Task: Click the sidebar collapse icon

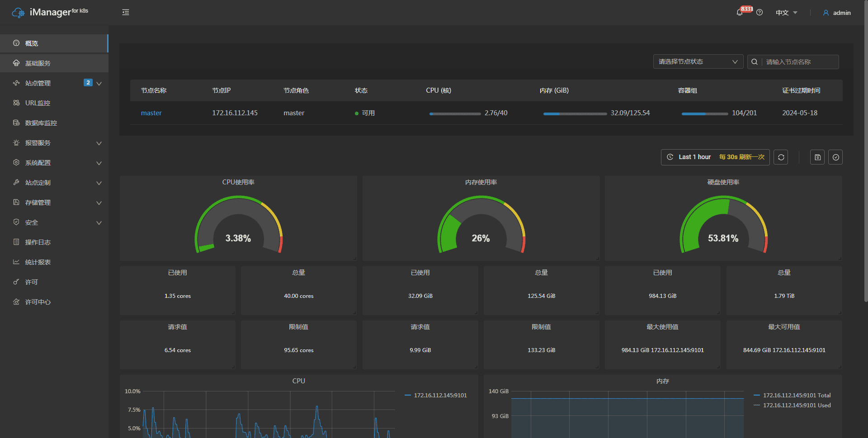Action: 126,12
